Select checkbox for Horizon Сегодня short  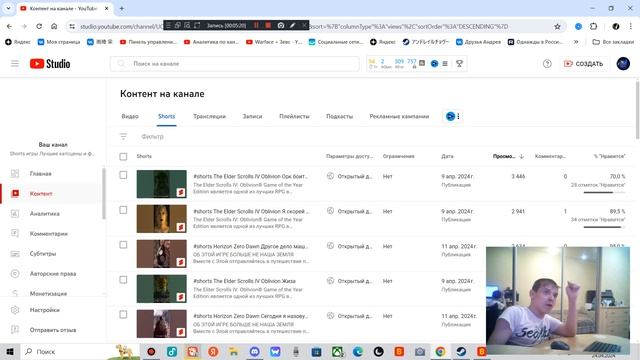tap(123, 315)
